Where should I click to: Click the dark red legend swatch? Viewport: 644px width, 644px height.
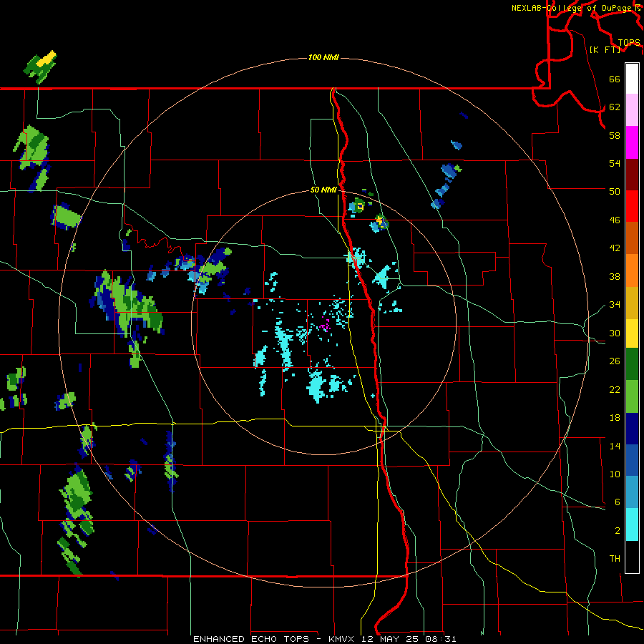tap(632, 174)
